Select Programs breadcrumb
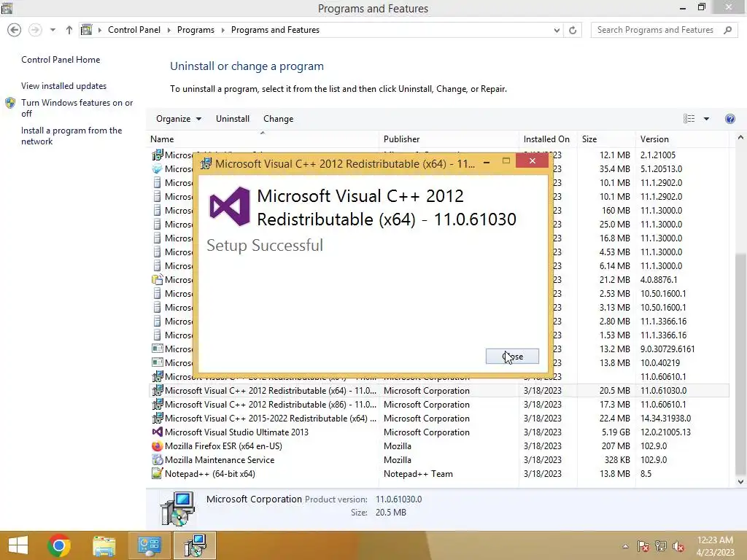This screenshot has height=560, width=747. [196, 29]
